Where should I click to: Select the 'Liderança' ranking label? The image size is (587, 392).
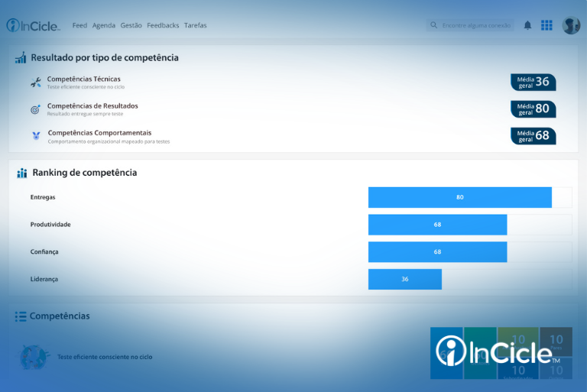pos(44,280)
